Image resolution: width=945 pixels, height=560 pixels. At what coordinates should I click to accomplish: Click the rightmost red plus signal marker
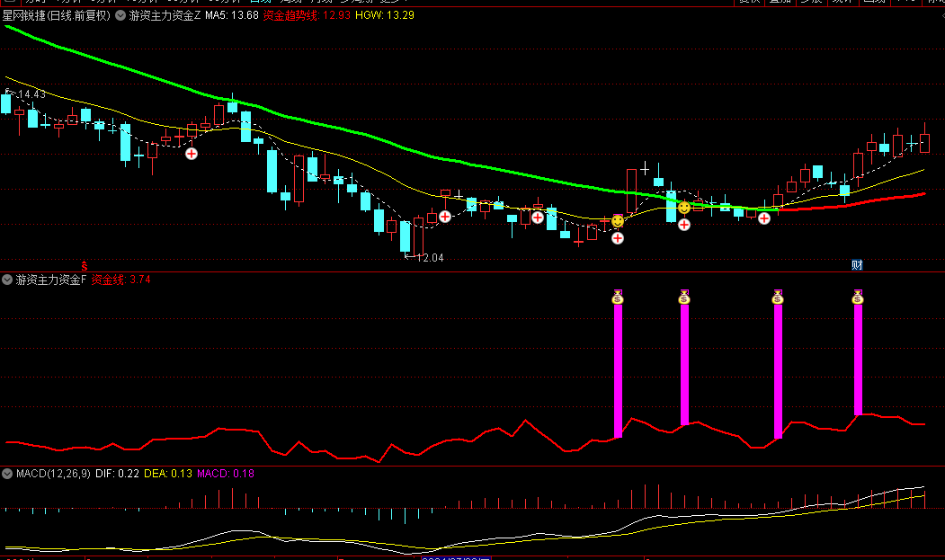pyautogui.click(x=764, y=218)
